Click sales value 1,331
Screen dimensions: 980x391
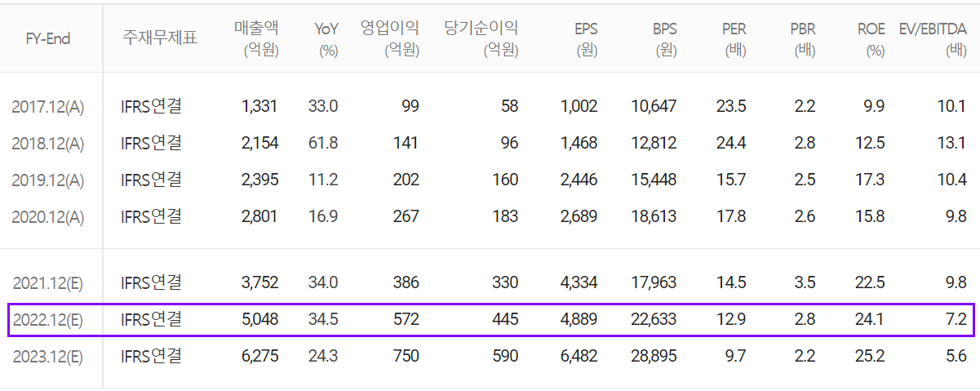point(260,106)
